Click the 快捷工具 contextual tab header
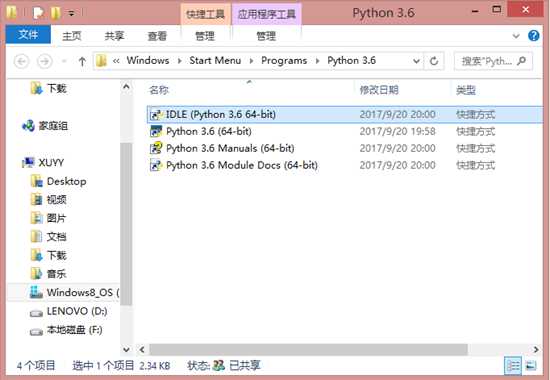 click(206, 14)
